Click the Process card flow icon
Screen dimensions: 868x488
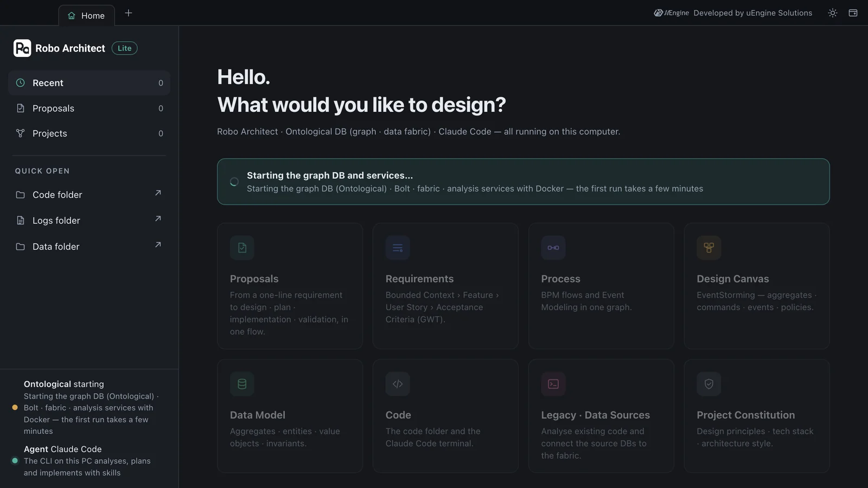click(x=553, y=248)
